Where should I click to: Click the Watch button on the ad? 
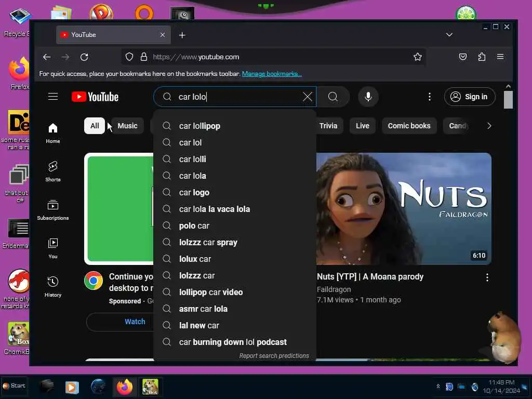(120, 322)
